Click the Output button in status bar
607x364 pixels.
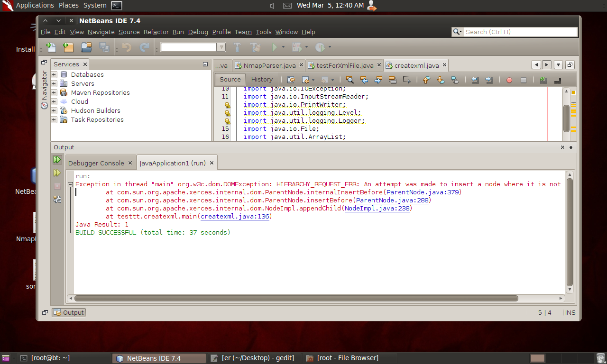69,312
